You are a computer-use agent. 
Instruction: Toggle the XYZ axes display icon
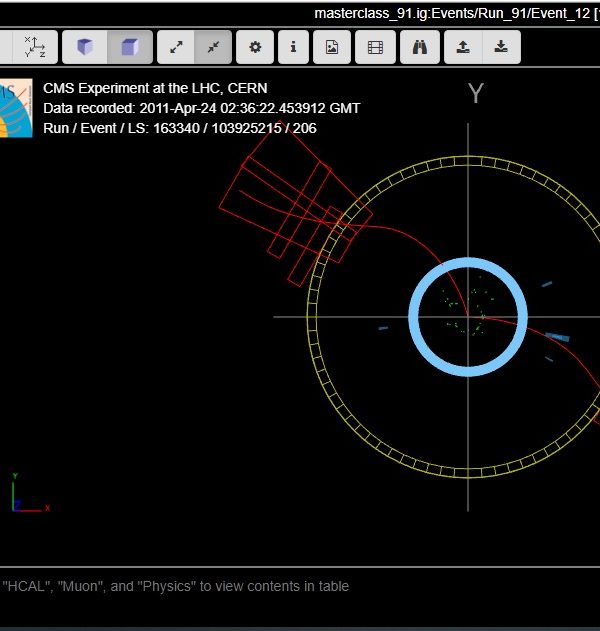35,47
